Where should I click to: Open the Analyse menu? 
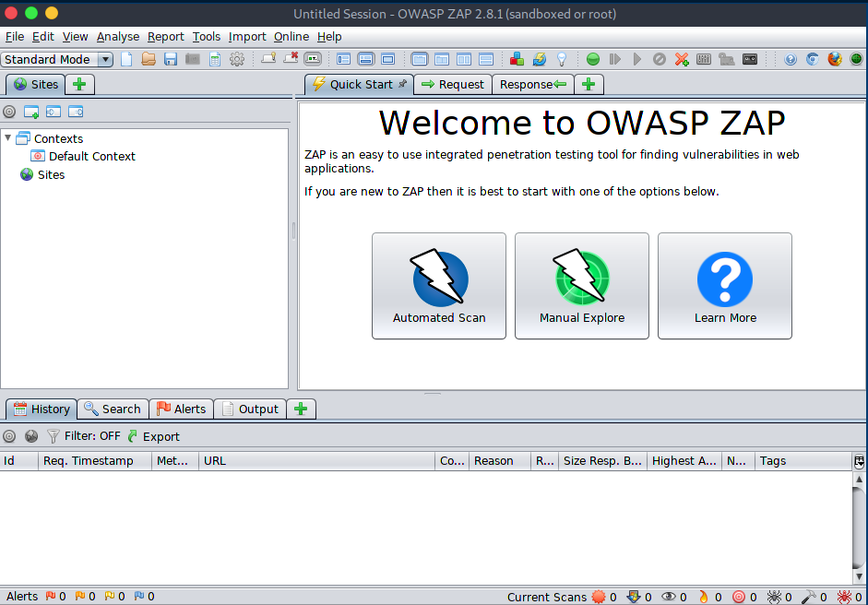118,37
